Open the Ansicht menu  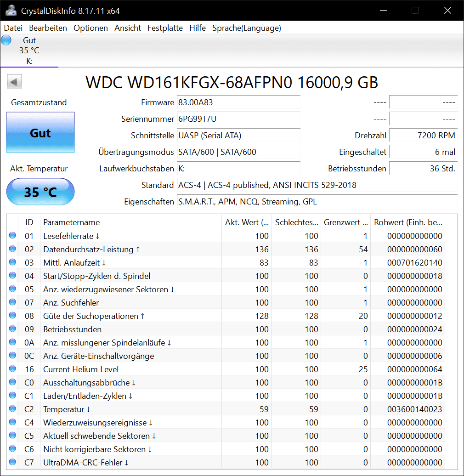128,28
